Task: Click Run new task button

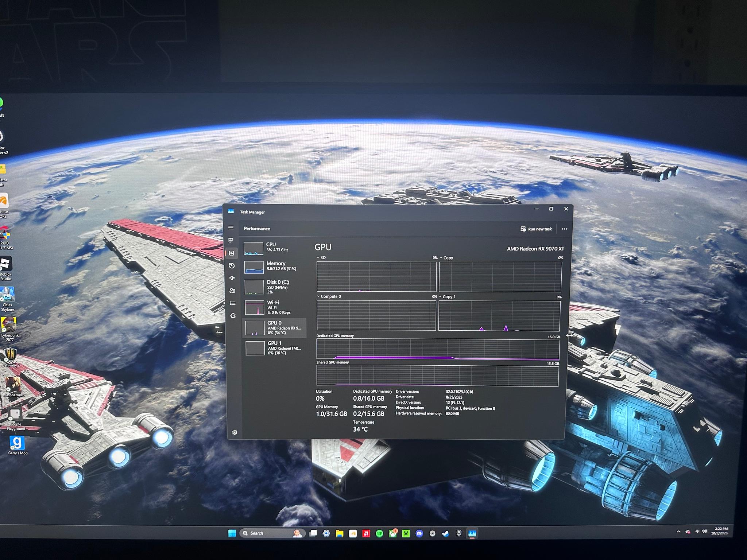Action: 536,229
